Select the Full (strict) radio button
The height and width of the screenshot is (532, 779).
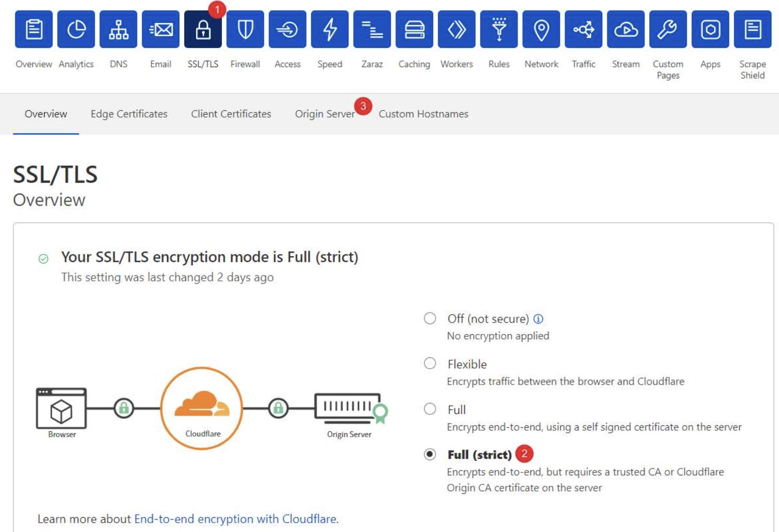(x=430, y=454)
